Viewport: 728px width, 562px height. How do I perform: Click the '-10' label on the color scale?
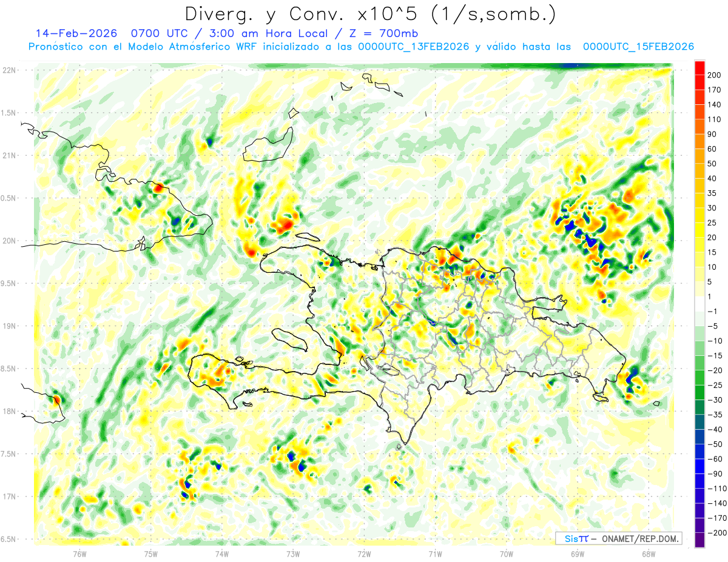coord(715,341)
